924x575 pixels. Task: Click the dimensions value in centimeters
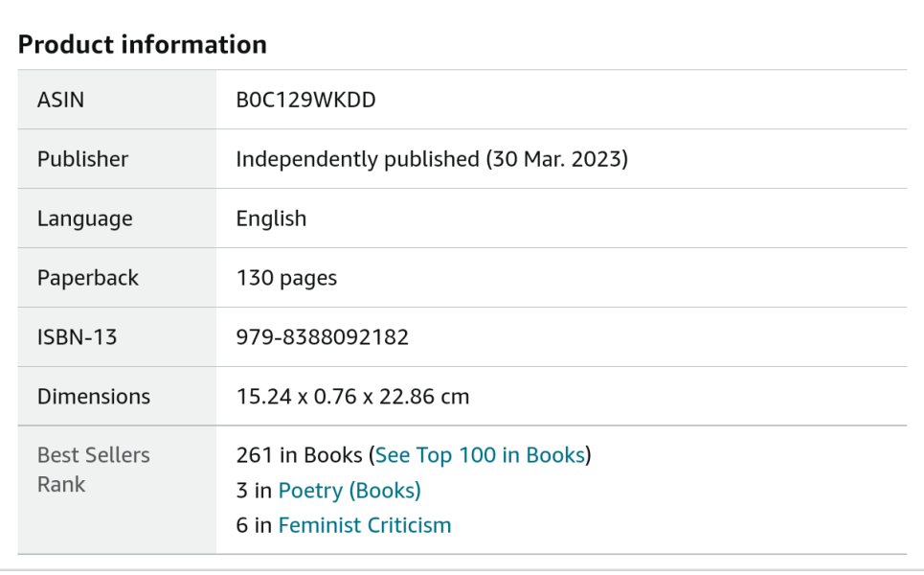point(353,396)
